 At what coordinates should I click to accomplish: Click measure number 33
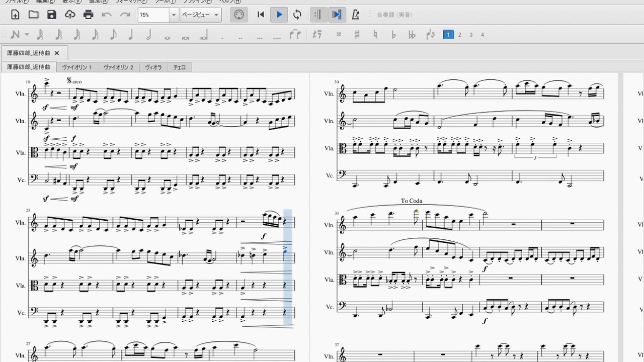click(x=337, y=213)
